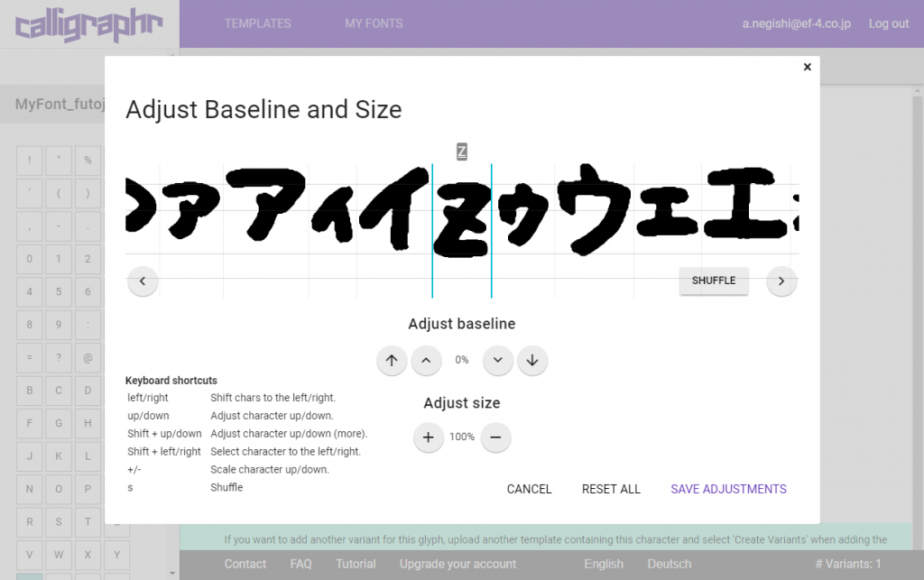Viewport: 924px width, 580px height.
Task: Shift the baseline up with the large up arrow
Action: (x=392, y=360)
